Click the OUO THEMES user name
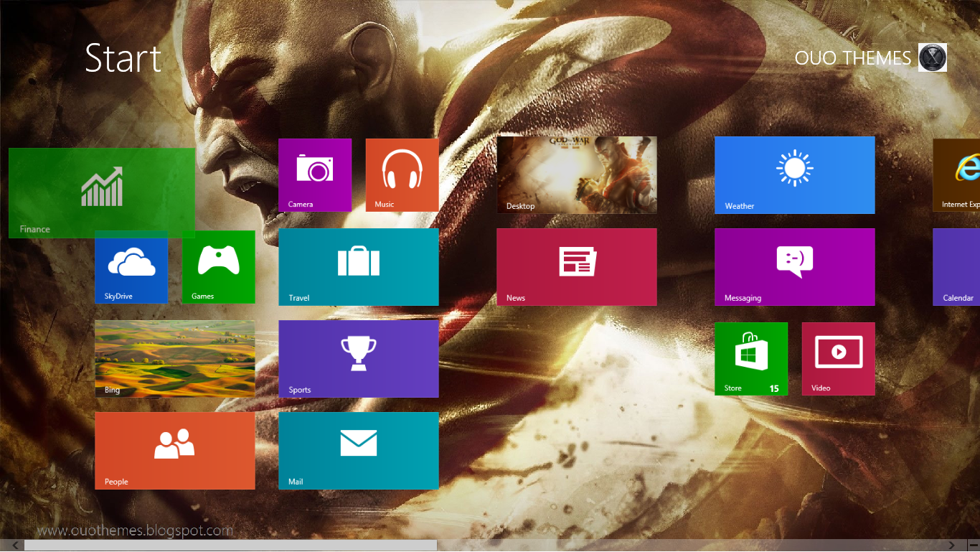Screen dimensions: 980x552 pyautogui.click(x=853, y=58)
